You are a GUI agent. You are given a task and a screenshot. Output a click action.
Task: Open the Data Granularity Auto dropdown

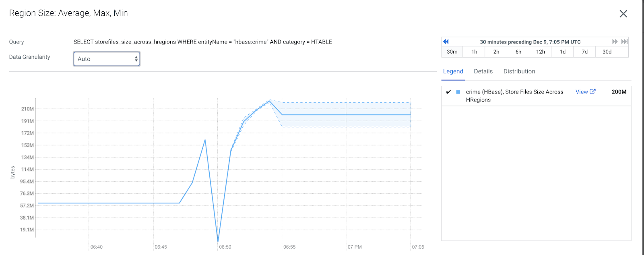[x=107, y=59]
